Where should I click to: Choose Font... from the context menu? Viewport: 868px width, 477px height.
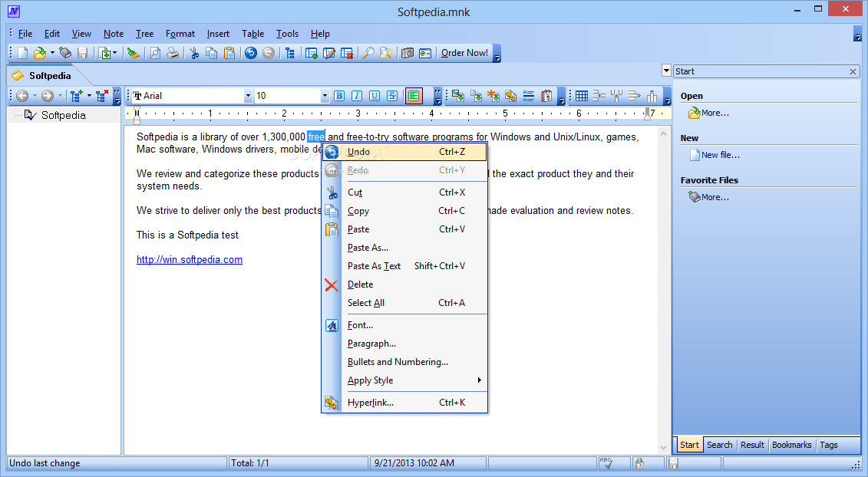tap(404, 325)
